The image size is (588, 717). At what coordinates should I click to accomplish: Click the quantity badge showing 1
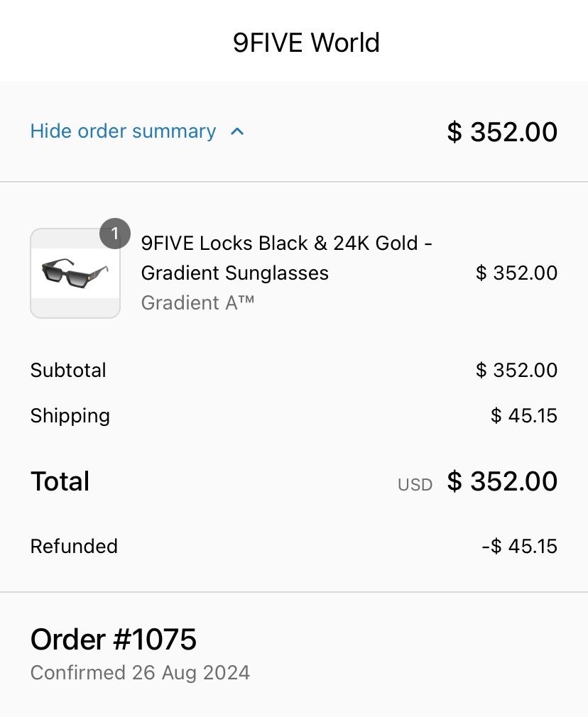click(x=115, y=234)
